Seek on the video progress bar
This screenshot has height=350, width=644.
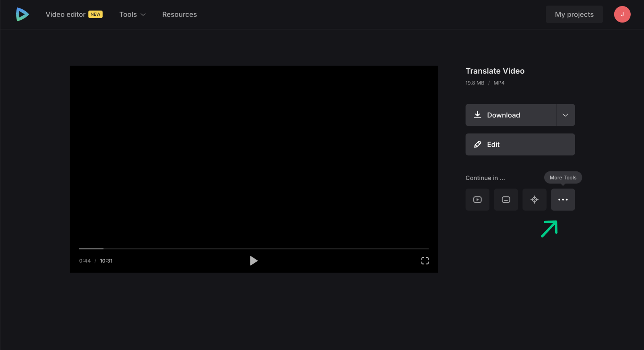[254, 249]
